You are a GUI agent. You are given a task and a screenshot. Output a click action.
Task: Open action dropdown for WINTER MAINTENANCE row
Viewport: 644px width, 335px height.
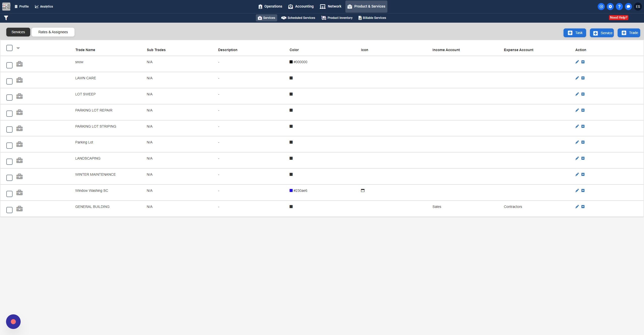pyautogui.click(x=583, y=174)
